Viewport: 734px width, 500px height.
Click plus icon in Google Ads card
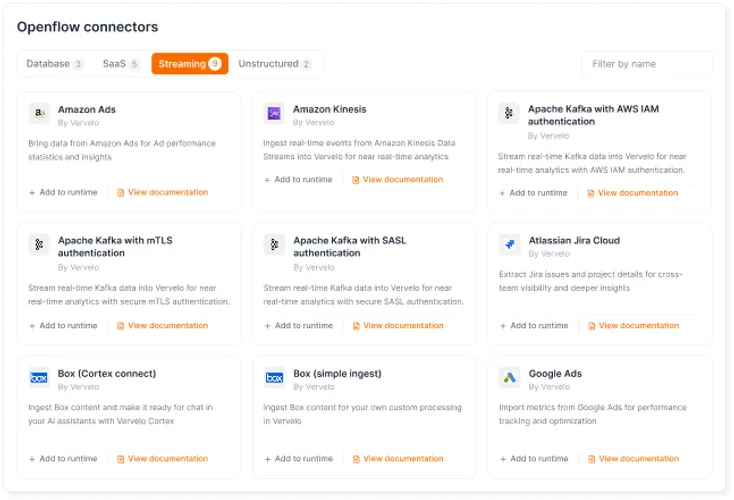[503, 459]
